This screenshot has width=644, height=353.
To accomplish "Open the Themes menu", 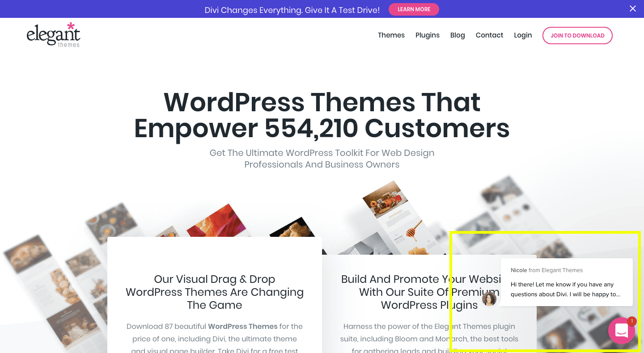I will pos(391,35).
